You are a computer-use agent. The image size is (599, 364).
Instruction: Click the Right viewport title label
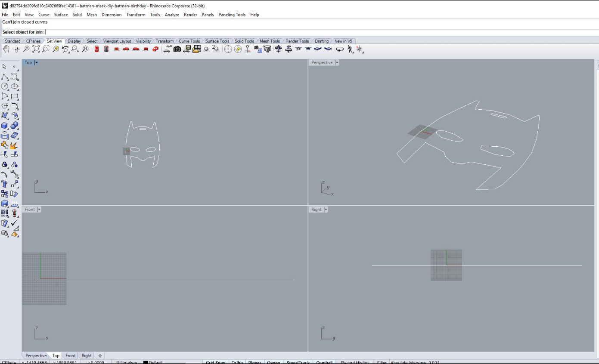click(317, 210)
